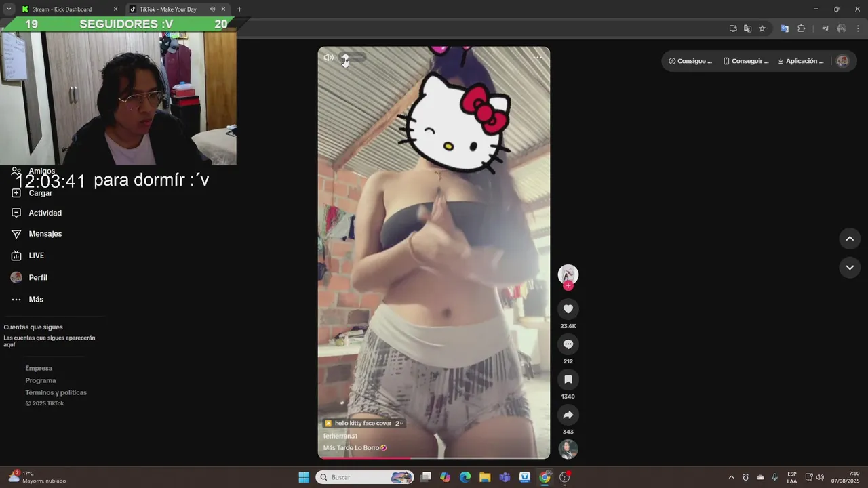This screenshot has height=488, width=868.
Task: Adjust the video volume slider
Action: [x=353, y=58]
